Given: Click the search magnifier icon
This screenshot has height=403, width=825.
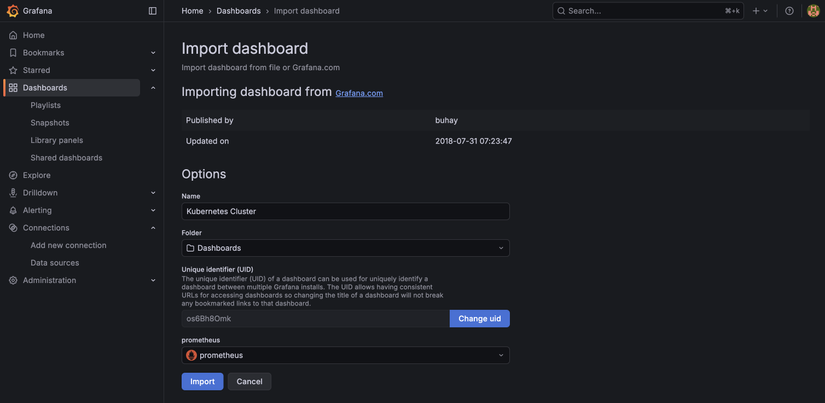Looking at the screenshot, I should coord(561,11).
